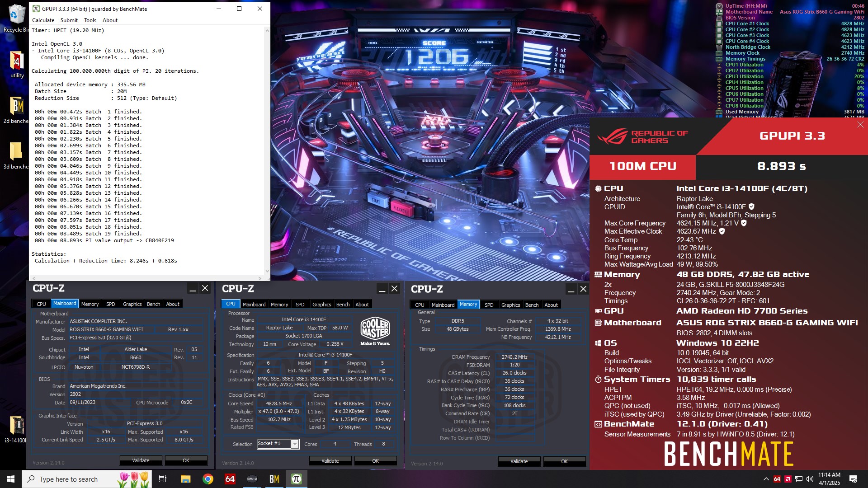868x488 pixels.
Task: Select Memory tab in right CPU-Z window
Action: [x=468, y=304]
